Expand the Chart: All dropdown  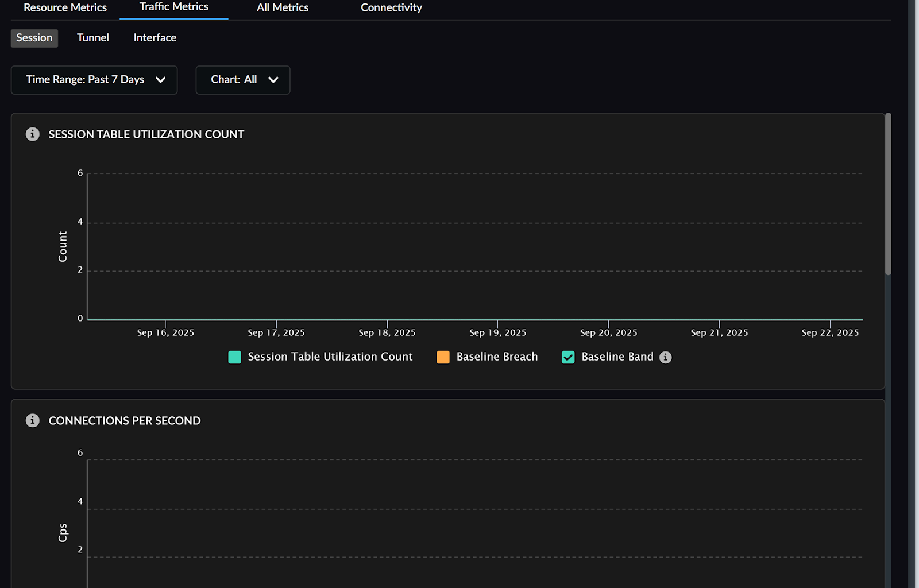pos(242,80)
